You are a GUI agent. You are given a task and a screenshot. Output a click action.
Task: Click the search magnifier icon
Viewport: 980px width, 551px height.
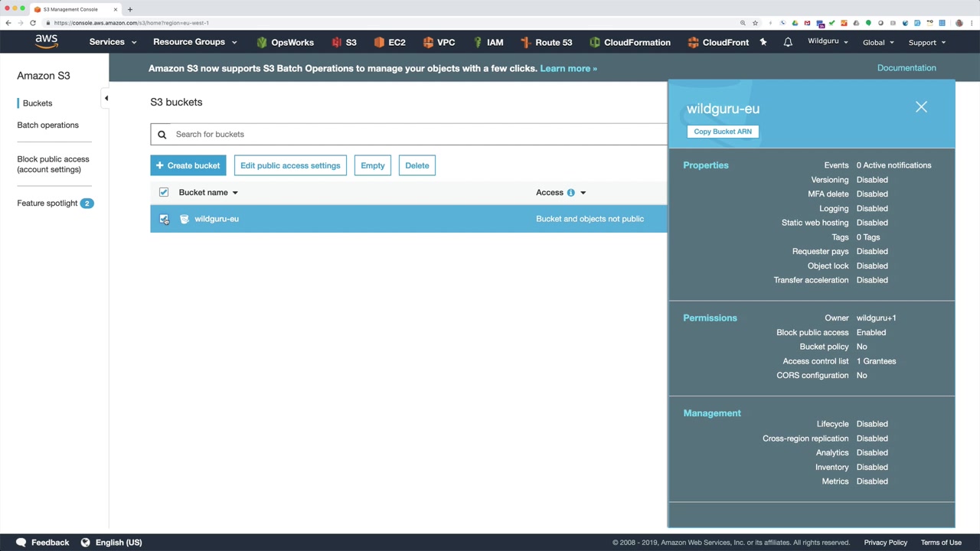[162, 135]
